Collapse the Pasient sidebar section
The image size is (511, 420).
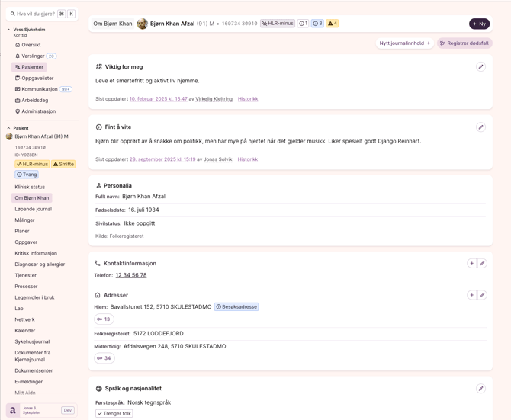[x=8, y=128]
